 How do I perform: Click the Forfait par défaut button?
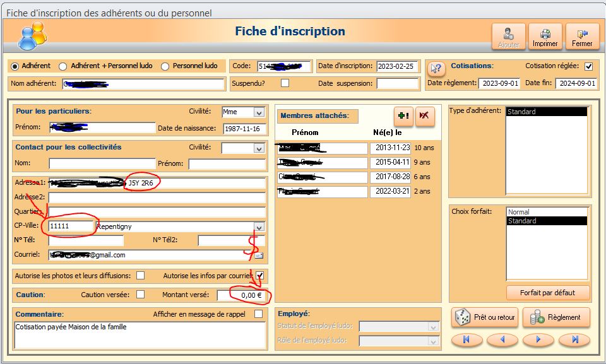547,293
